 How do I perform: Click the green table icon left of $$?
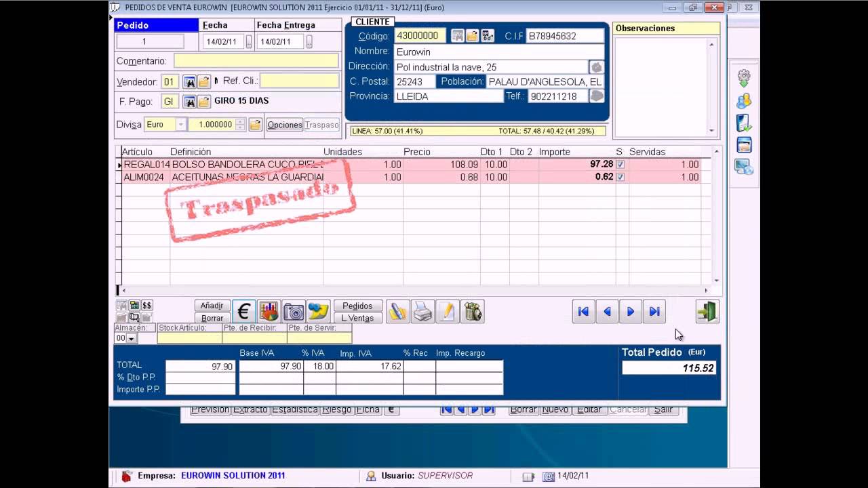point(134,306)
